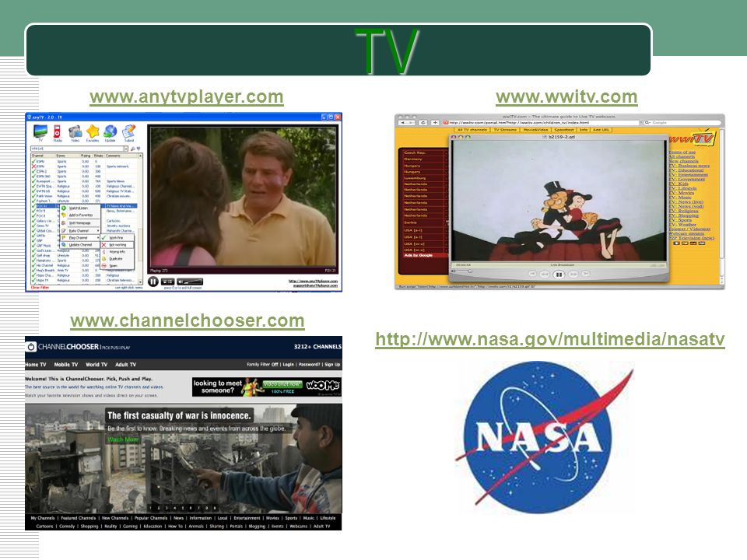Open the www.wwitv.com link
Viewport: 747px width, 560px height.
[x=566, y=96]
